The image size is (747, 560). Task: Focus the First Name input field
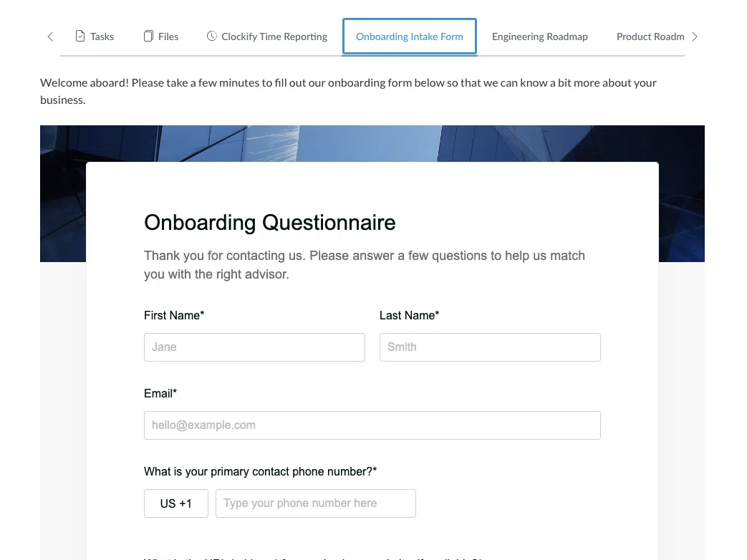254,347
